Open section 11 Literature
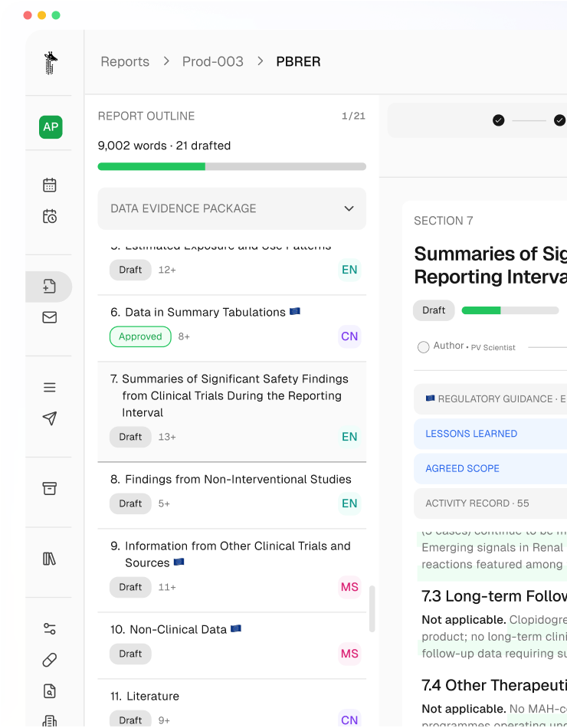Screen dimensions: 567x728 [231, 703]
